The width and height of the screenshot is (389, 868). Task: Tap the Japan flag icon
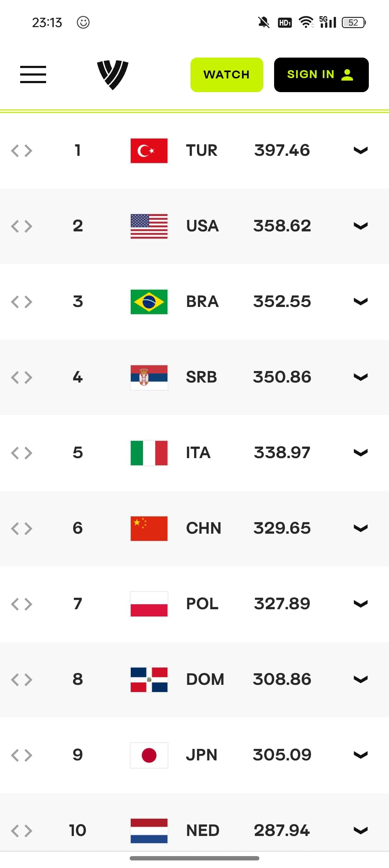pos(149,755)
